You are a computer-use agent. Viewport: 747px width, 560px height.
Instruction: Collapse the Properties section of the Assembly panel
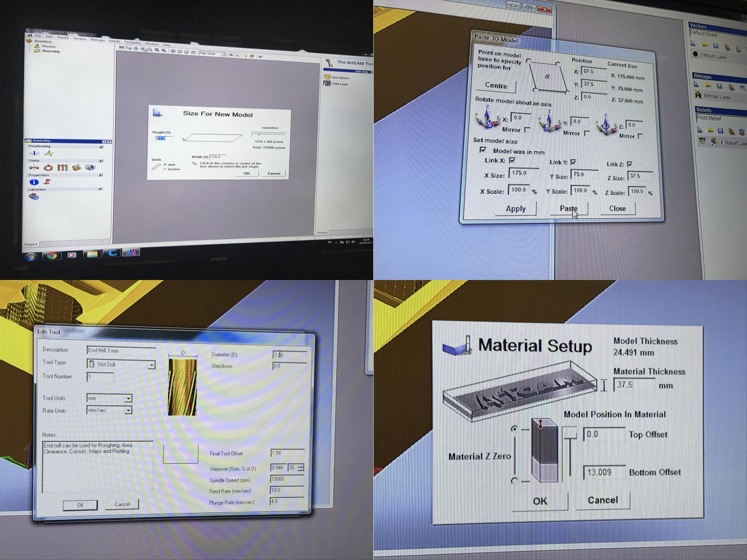click(101, 175)
